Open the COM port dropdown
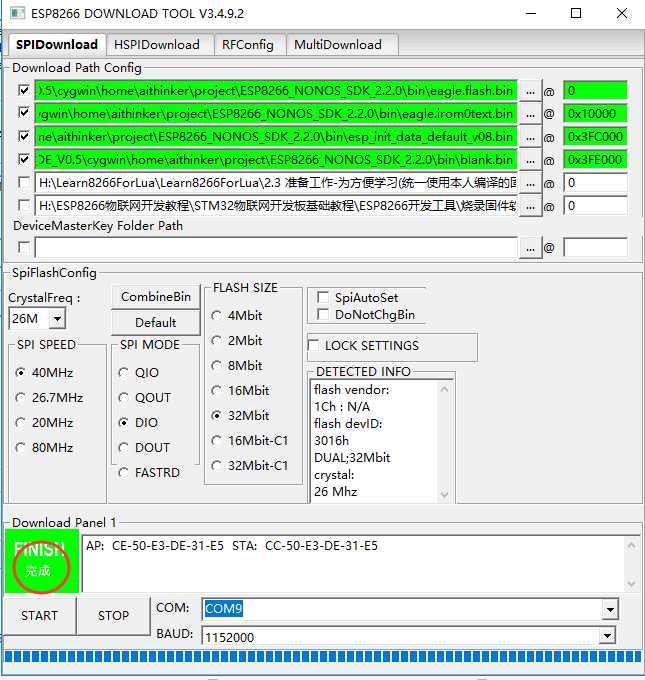 (x=610, y=610)
